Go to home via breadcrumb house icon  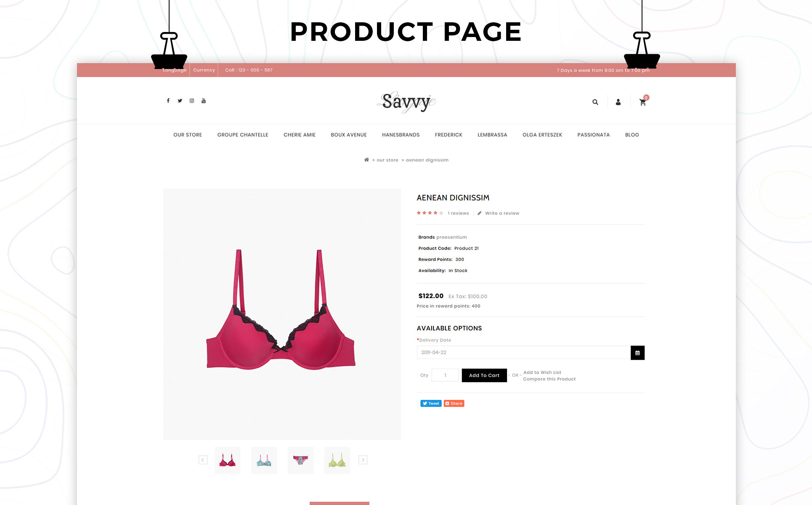366,159
